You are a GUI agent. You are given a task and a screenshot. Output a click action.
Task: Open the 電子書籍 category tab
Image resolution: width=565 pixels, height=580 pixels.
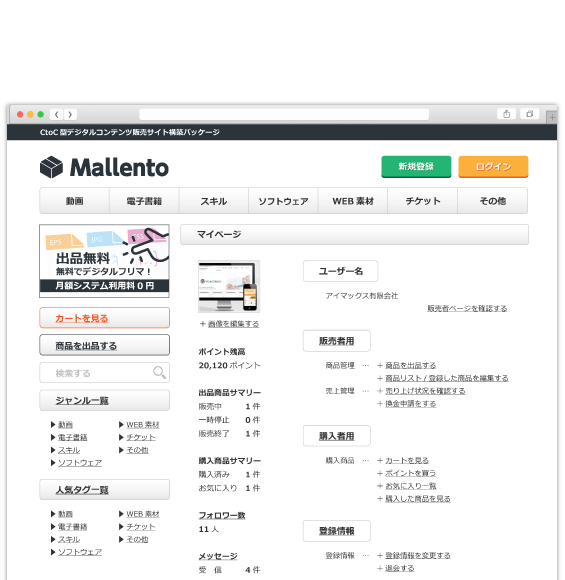coord(144,201)
